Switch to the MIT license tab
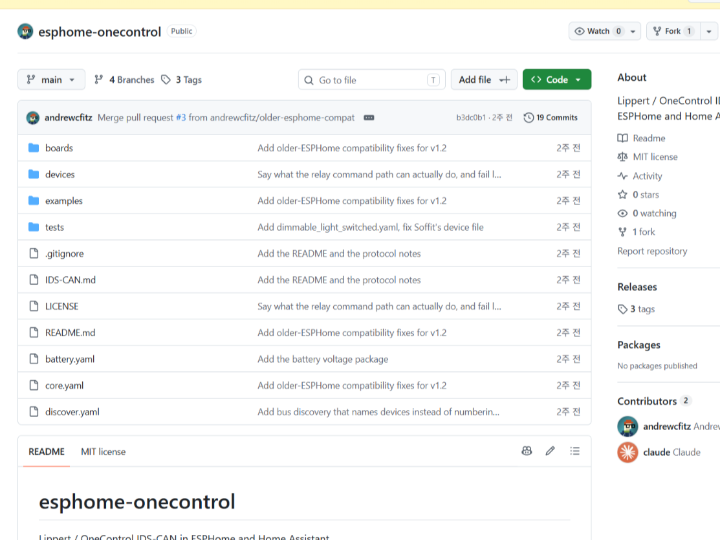Image resolution: width=720 pixels, height=540 pixels. click(103, 452)
